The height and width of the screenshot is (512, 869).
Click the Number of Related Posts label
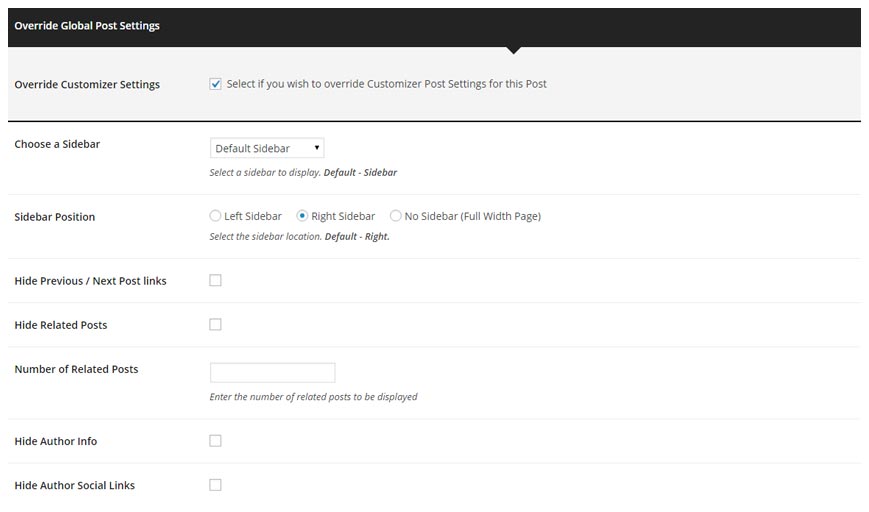76,369
